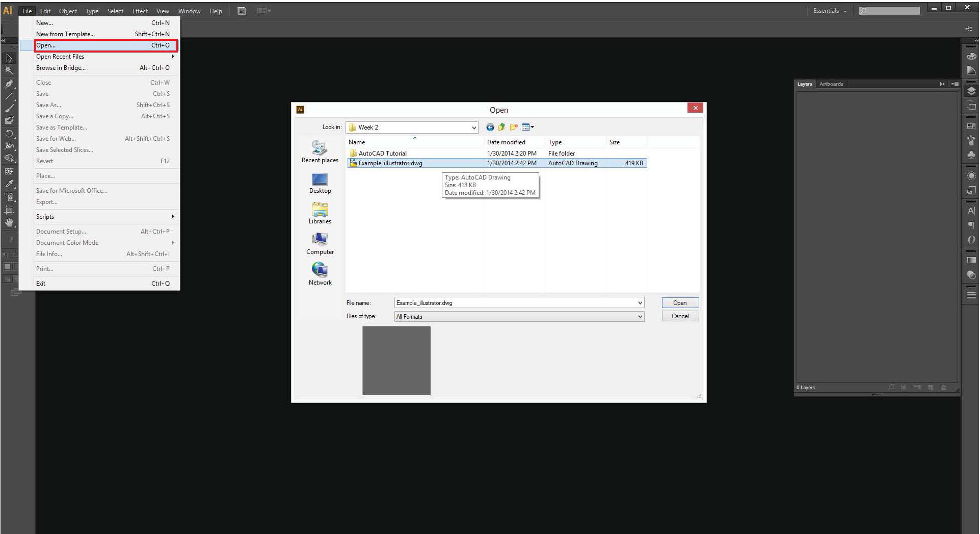The width and height of the screenshot is (980, 534).
Task: Go to Network location shortcut
Action: click(x=320, y=274)
